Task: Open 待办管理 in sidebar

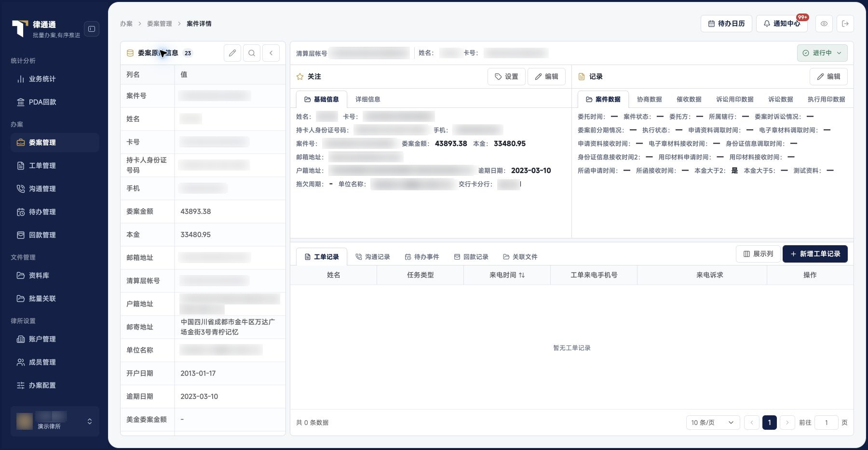Action: (54, 212)
